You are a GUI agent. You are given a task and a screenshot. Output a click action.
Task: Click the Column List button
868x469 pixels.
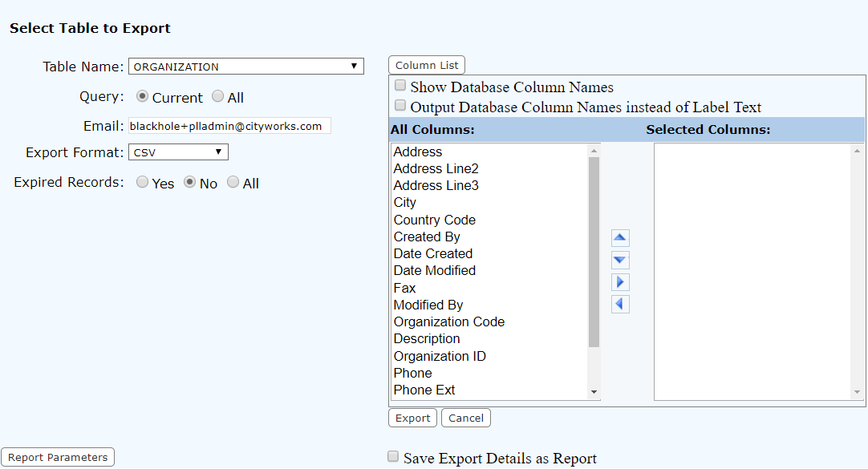(x=427, y=65)
